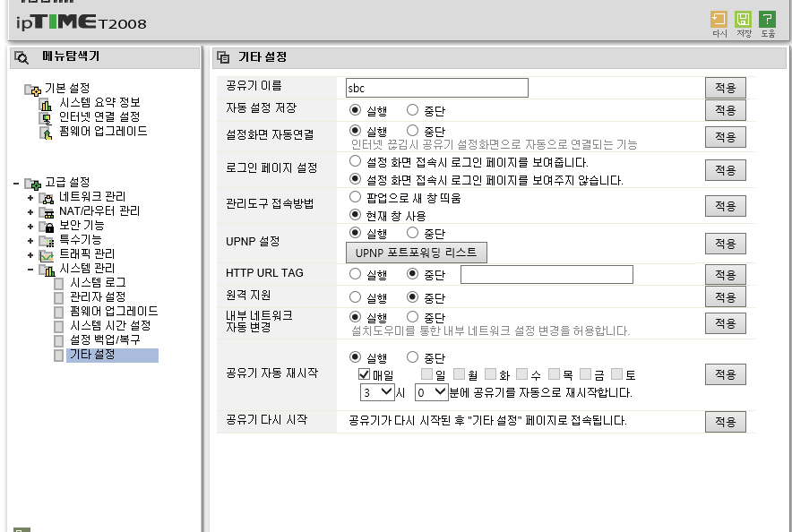Apply the 원격 지원 setting
Image resolution: width=792 pixels, height=532 pixels.
[726, 296]
